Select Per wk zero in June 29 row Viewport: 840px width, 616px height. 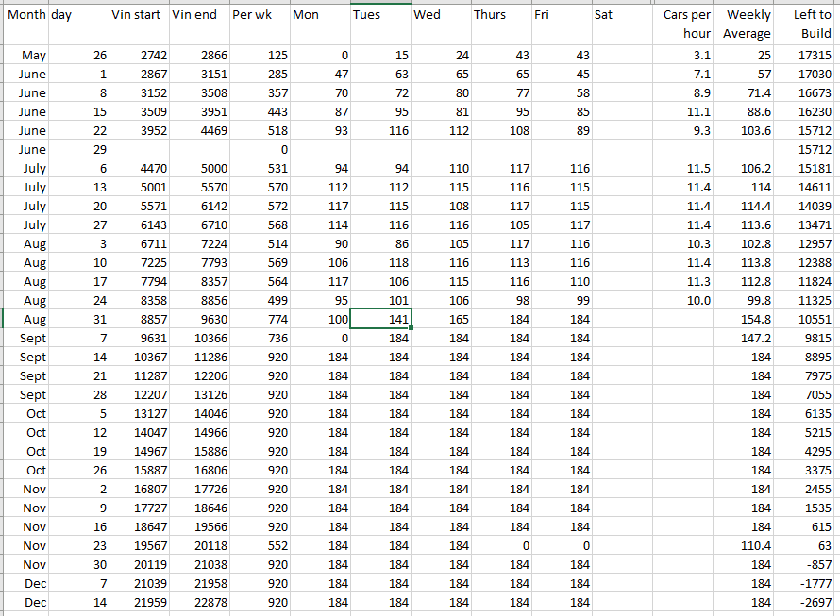(x=259, y=150)
